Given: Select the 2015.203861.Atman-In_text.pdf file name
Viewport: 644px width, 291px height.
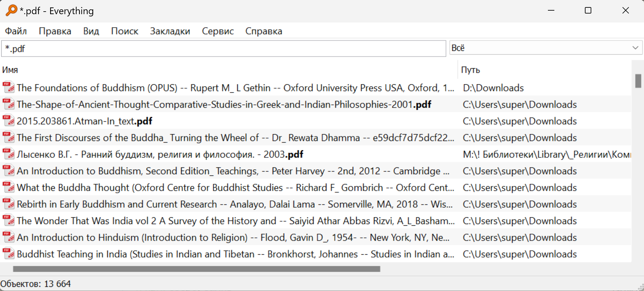Looking at the screenshot, I should [85, 121].
